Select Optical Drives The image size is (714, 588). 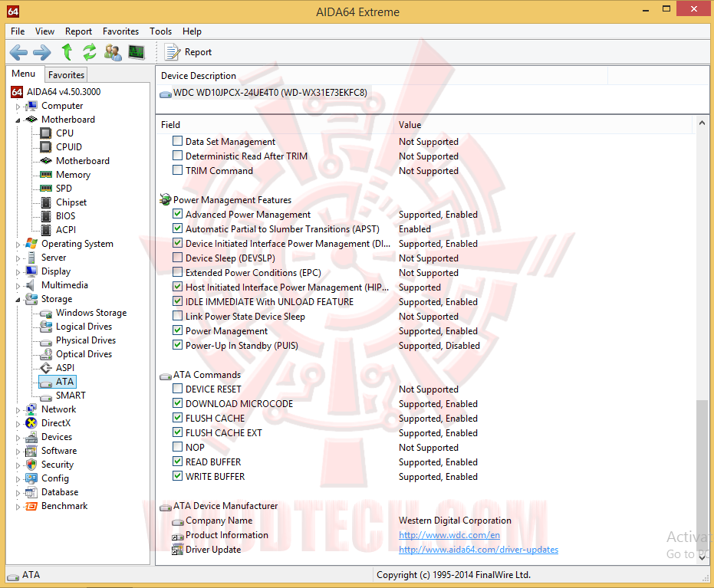click(x=84, y=354)
